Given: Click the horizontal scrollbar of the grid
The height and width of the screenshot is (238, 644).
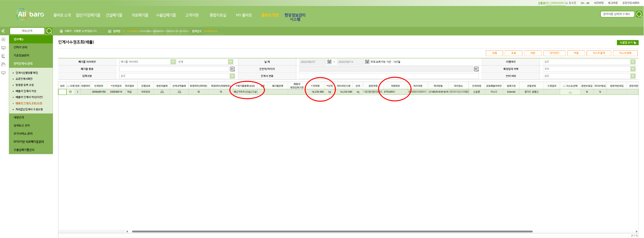Looking at the screenshot, I should pos(332,231).
